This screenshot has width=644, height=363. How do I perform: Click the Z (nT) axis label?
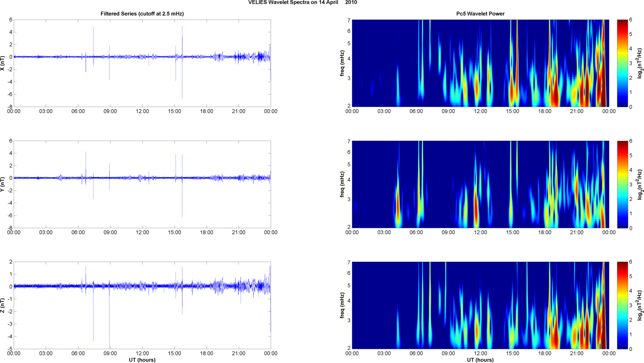coord(3,305)
